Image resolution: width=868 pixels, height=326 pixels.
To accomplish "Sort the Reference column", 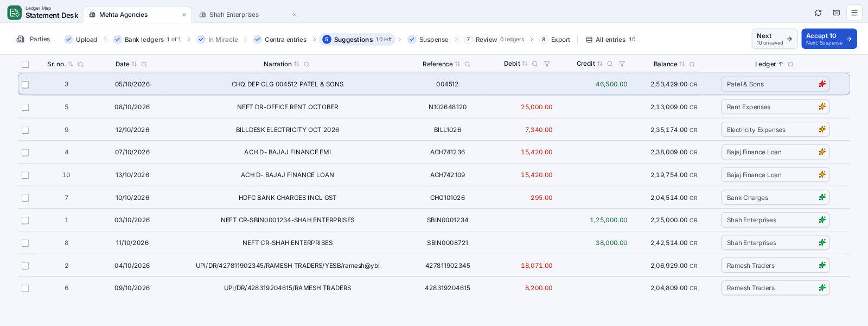I will 457,64.
